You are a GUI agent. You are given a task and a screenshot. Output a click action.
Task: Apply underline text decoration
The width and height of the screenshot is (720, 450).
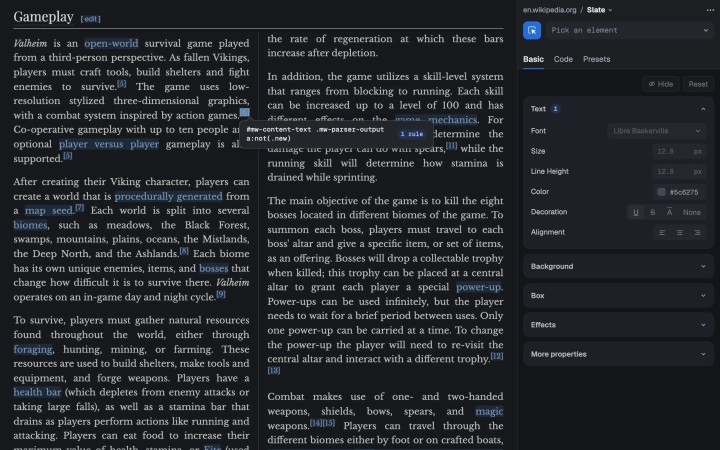636,212
